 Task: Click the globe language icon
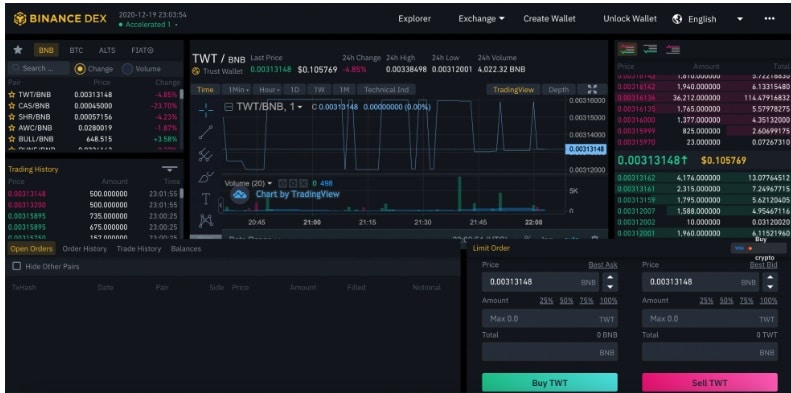click(x=677, y=19)
